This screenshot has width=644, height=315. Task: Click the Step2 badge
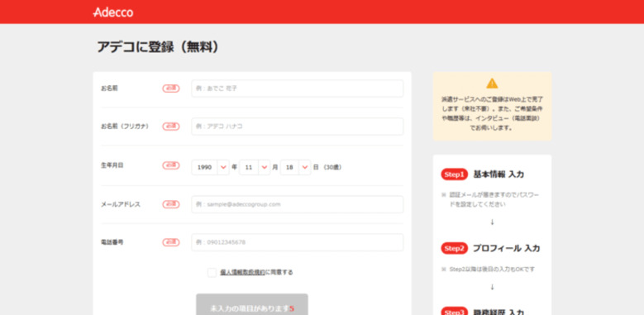454,248
